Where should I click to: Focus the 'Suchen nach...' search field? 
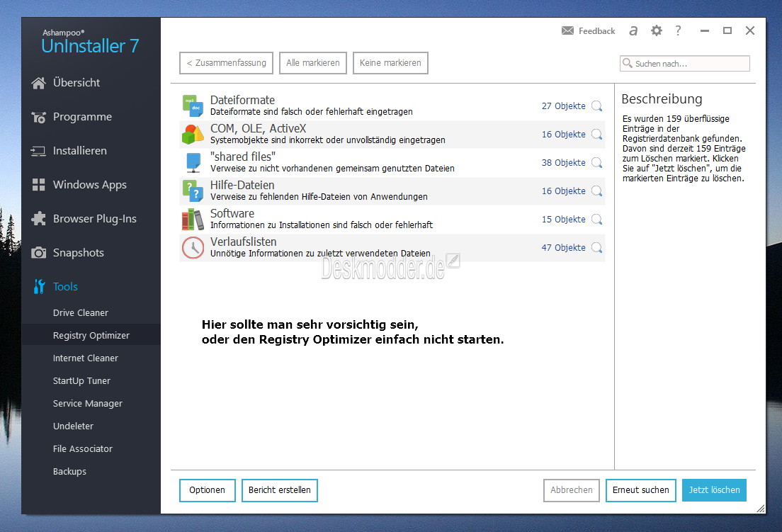685,63
